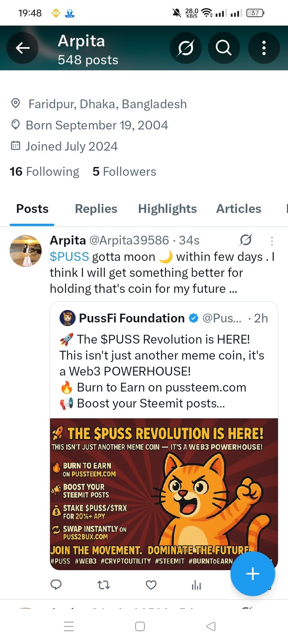Viewport: 288px width, 644px height.
Task: Open the Grok icon in profile header
Action: (x=186, y=48)
